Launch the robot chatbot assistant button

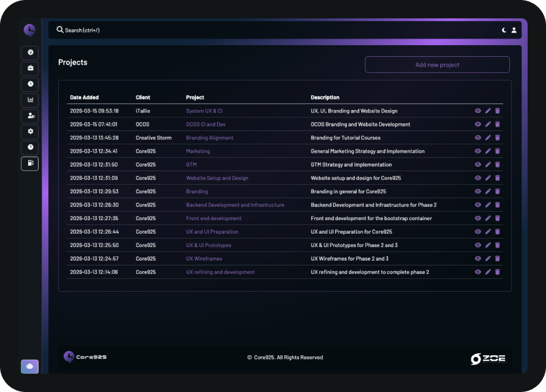pyautogui.click(x=29, y=366)
